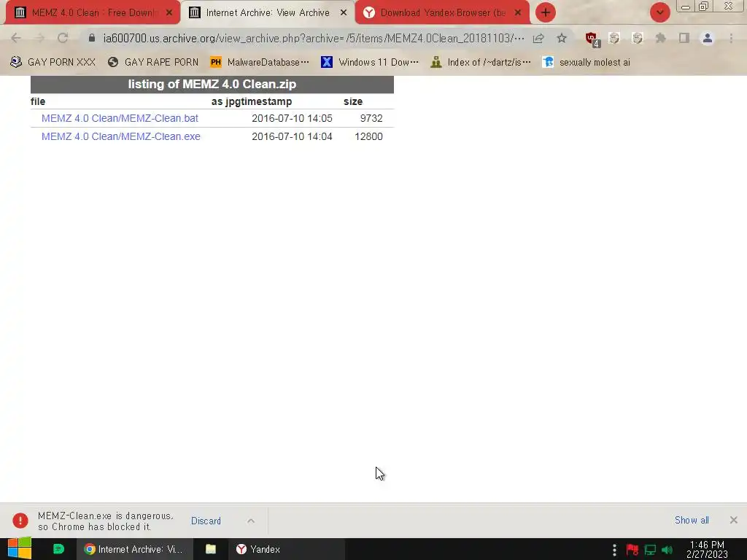
Task: Open the Windows 11 Dow… bookmark
Action: tap(370, 63)
